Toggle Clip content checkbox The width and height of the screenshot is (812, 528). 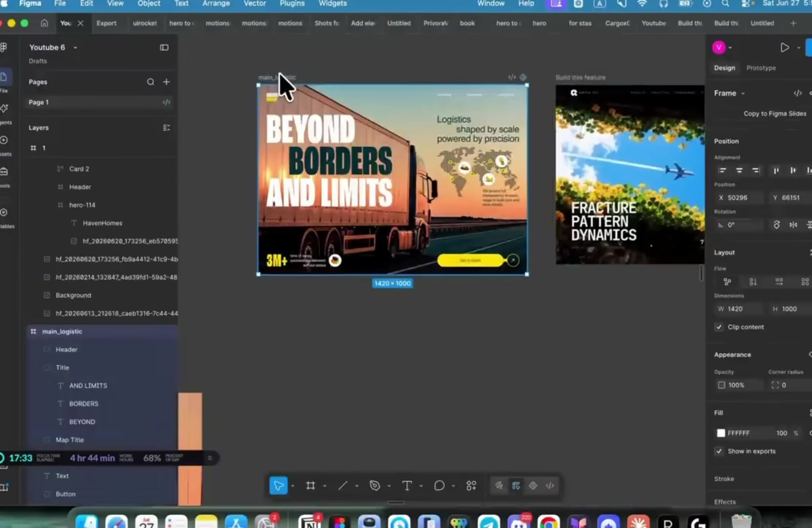tap(719, 327)
